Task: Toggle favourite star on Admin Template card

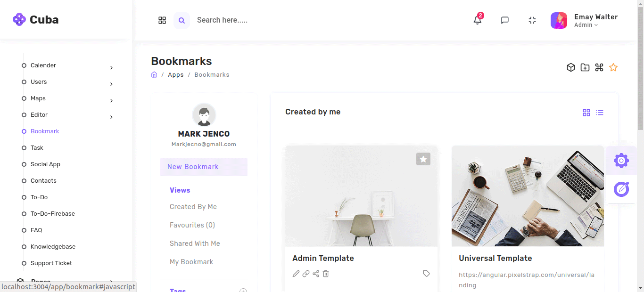Action: coord(423,159)
